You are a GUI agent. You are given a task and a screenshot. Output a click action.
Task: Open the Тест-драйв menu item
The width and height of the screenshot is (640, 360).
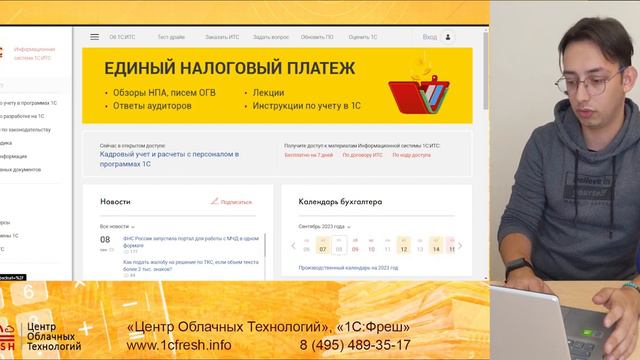point(171,37)
